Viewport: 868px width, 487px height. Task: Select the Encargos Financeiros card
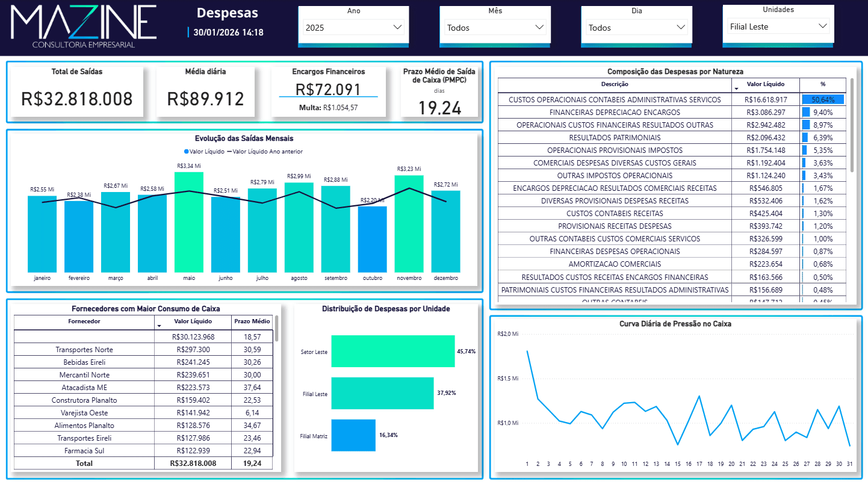(x=328, y=90)
